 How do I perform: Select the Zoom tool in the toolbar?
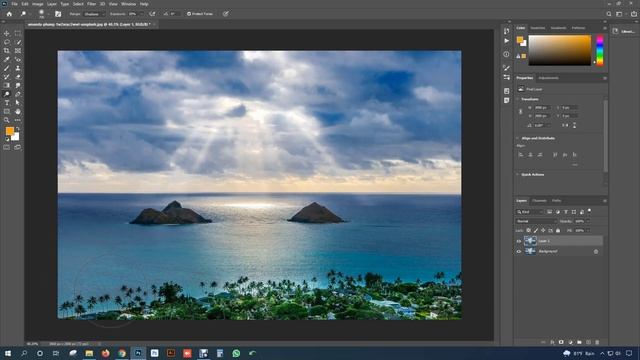click(x=7, y=120)
